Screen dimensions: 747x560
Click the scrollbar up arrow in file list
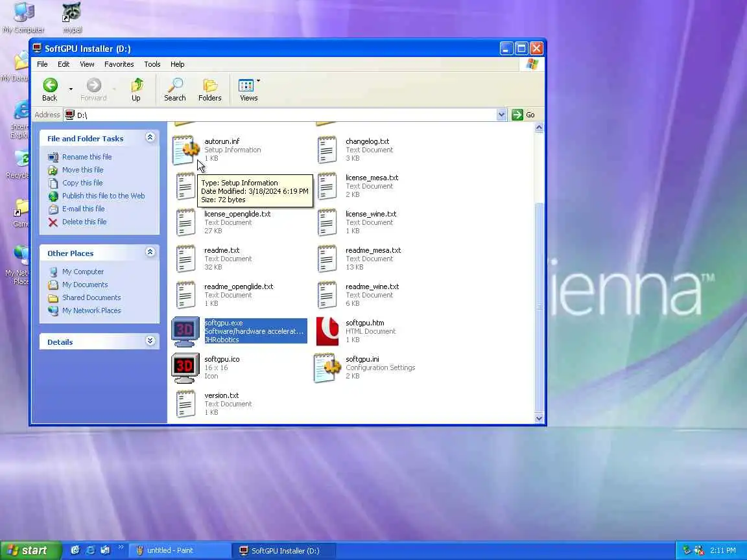[539, 127]
